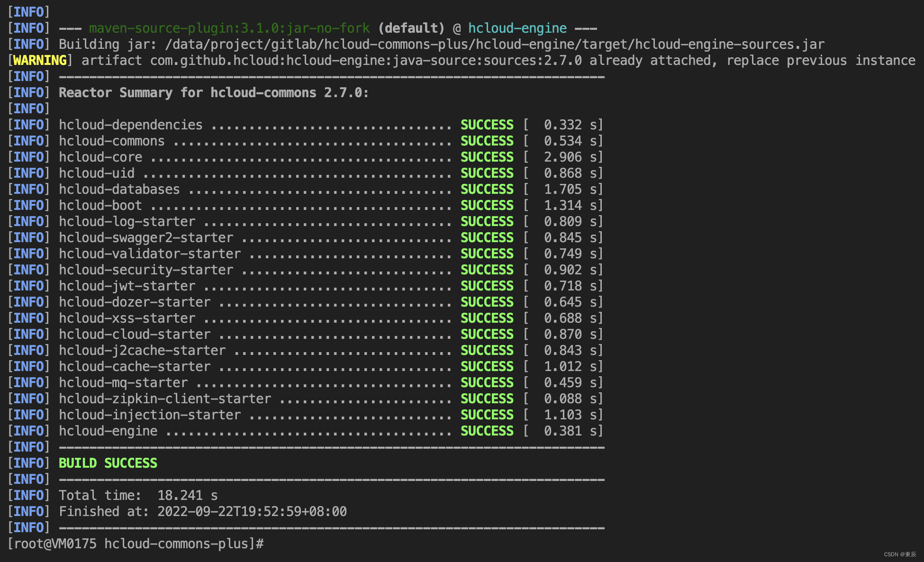
Task: Click the 2.906 s time for hcloud-core
Action: pos(571,157)
